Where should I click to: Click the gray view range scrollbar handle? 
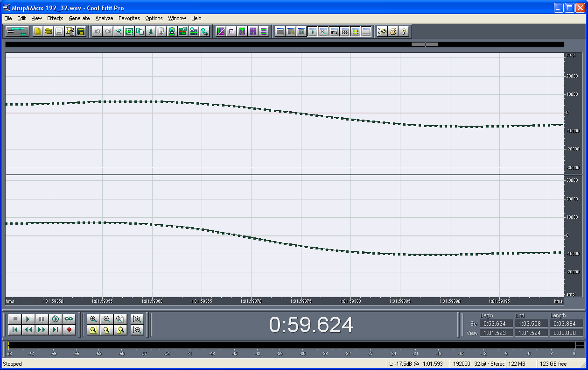pyautogui.click(x=425, y=44)
